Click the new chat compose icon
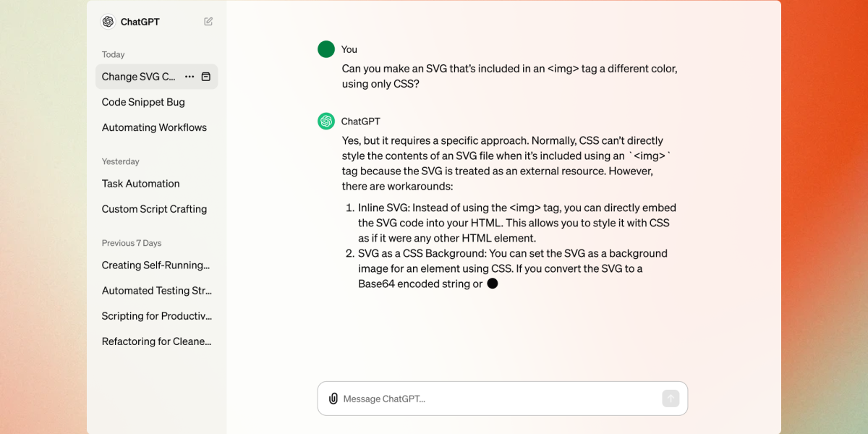The height and width of the screenshot is (434, 868). 208,22
